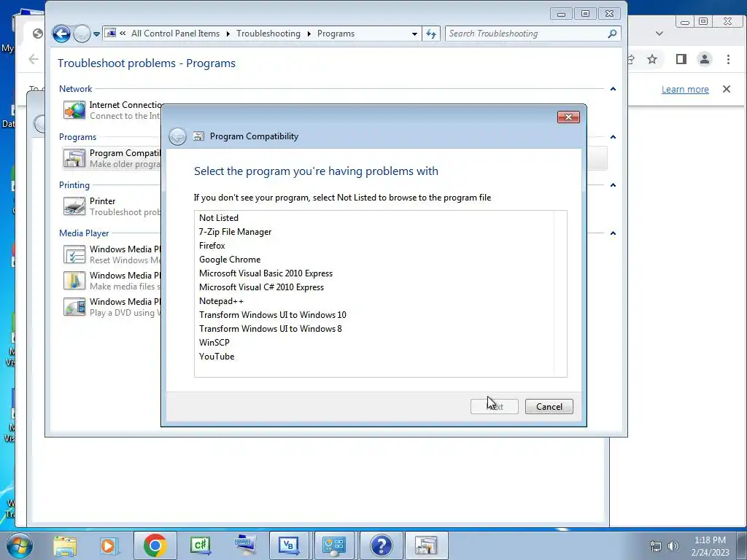Open the Chrome profile icon

(x=704, y=59)
